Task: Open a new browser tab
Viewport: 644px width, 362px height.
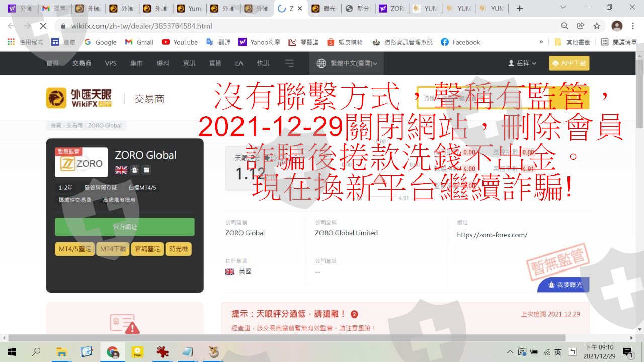Action: (x=520, y=8)
